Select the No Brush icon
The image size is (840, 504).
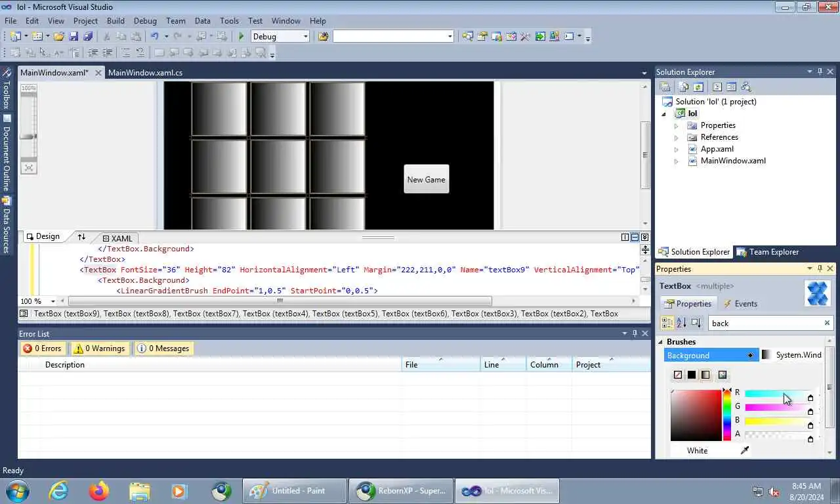pyautogui.click(x=678, y=375)
